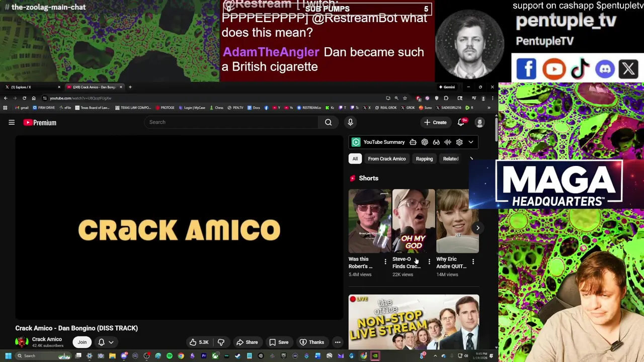Open options menu for "Why Eric Andre QUIT" short

pyautogui.click(x=473, y=262)
